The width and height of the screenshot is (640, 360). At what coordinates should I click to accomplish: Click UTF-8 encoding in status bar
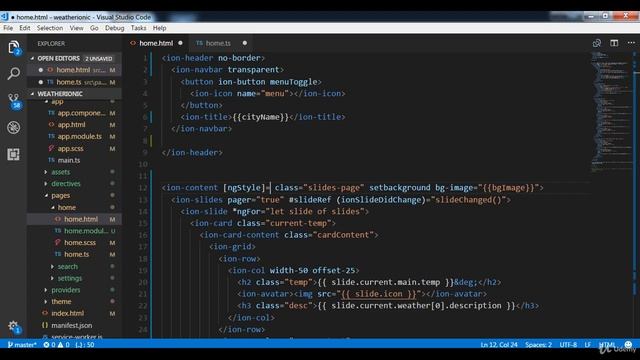(x=568, y=345)
